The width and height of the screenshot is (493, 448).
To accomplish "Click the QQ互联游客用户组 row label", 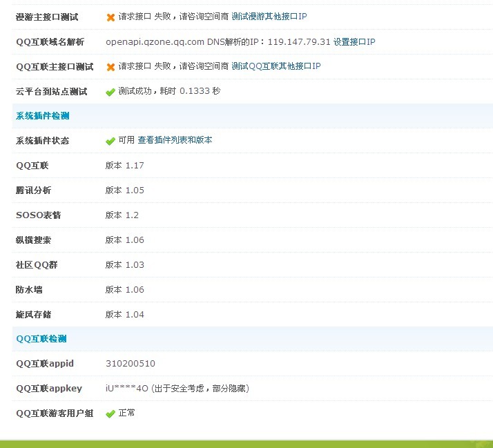I will [x=55, y=413].
